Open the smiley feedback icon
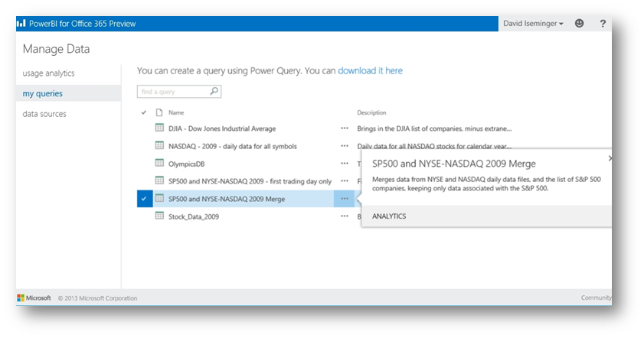 pyautogui.click(x=579, y=24)
